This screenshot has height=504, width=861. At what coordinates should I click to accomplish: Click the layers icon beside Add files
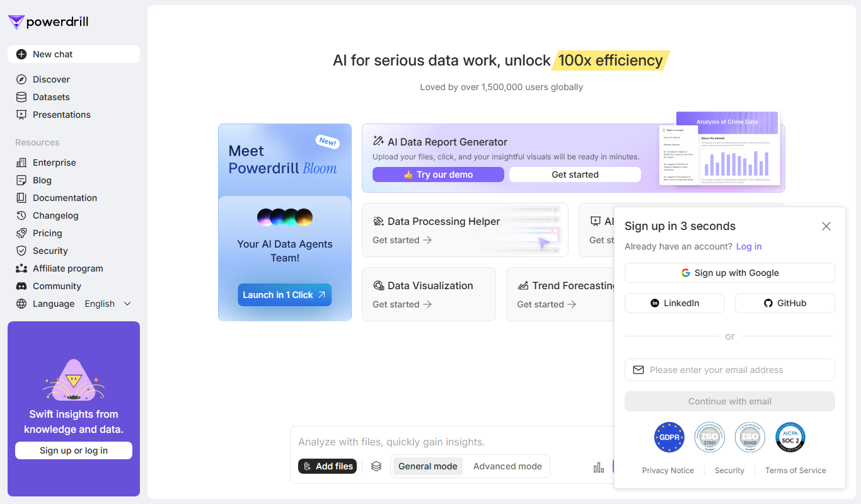(376, 466)
